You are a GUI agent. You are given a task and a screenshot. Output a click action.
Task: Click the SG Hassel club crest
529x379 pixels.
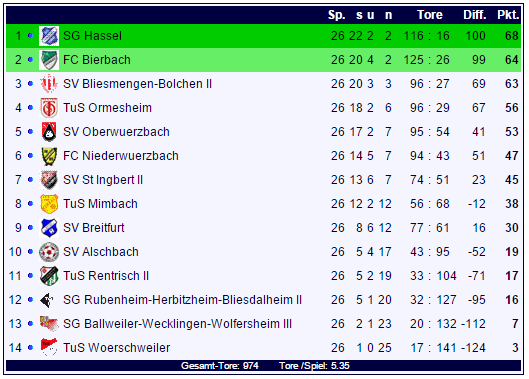pos(49,36)
